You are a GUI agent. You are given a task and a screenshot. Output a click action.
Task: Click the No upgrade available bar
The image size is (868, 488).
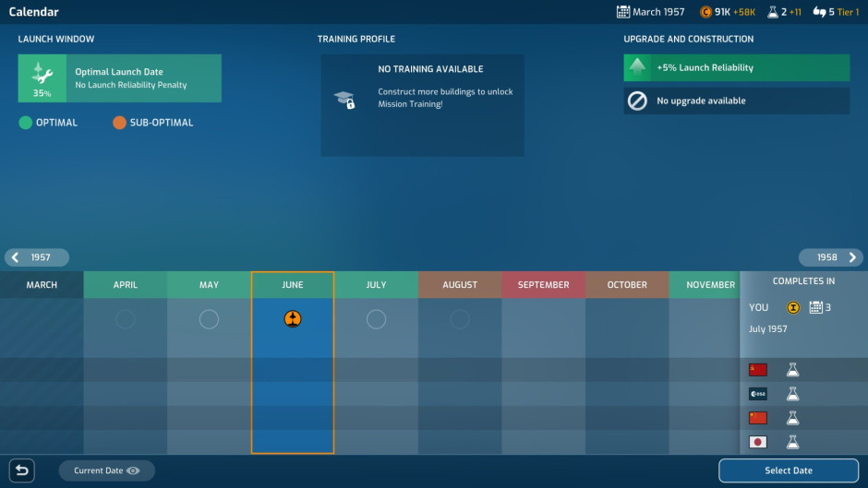(x=736, y=101)
